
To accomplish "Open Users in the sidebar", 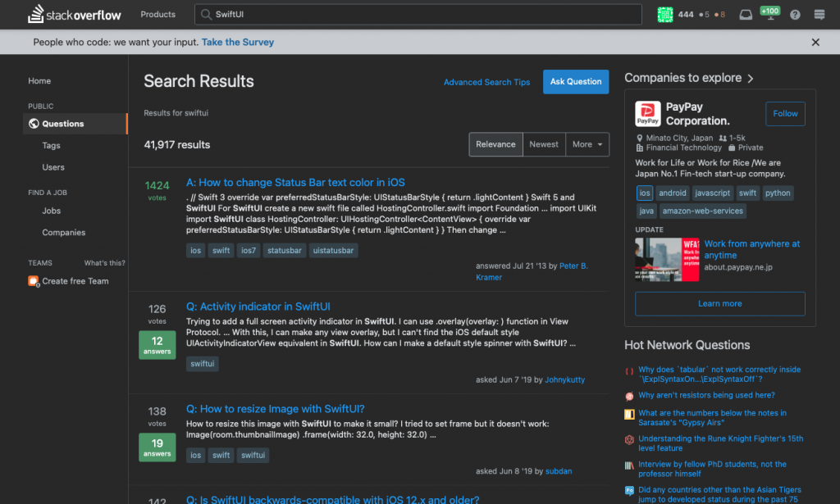I will 53,167.
